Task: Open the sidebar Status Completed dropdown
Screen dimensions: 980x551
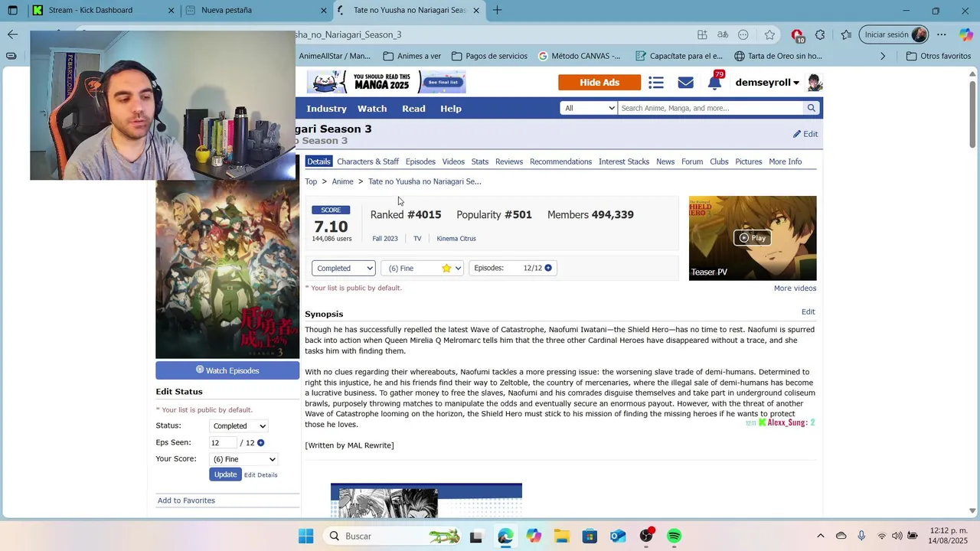Action: [x=240, y=426]
